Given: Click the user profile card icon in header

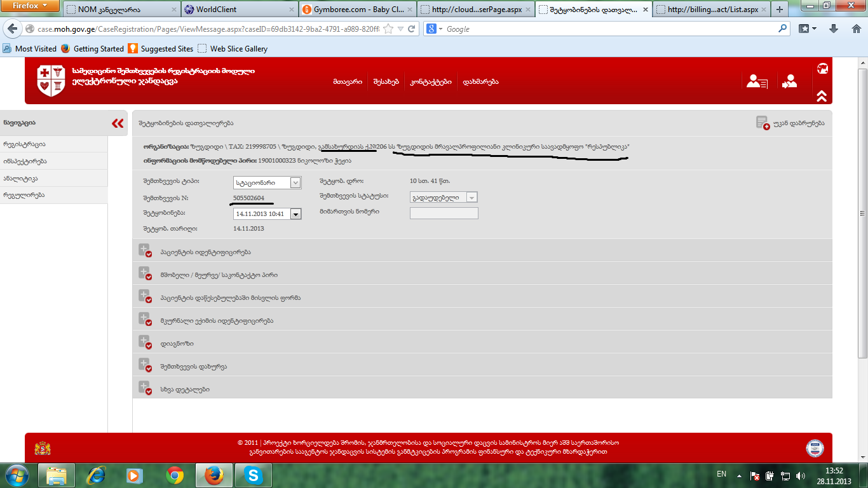Looking at the screenshot, I should [756, 81].
